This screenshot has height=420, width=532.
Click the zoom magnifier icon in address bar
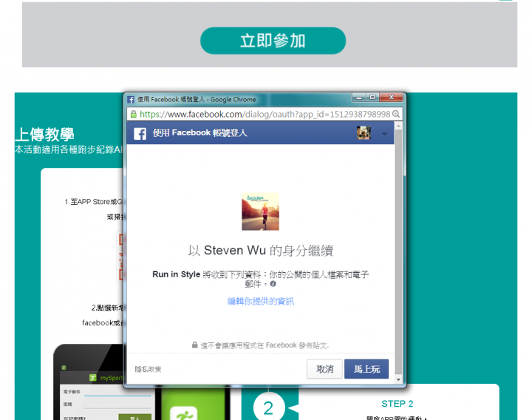[x=396, y=114]
